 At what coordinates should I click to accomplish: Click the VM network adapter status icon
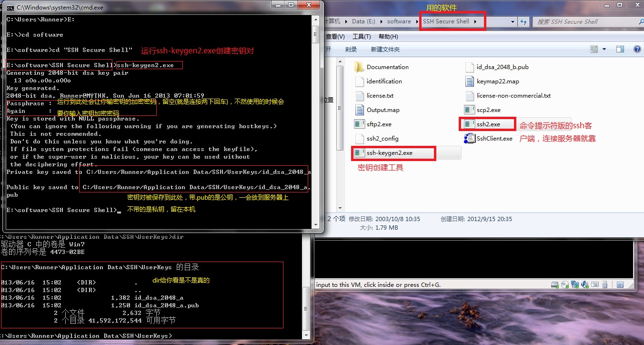574,284
